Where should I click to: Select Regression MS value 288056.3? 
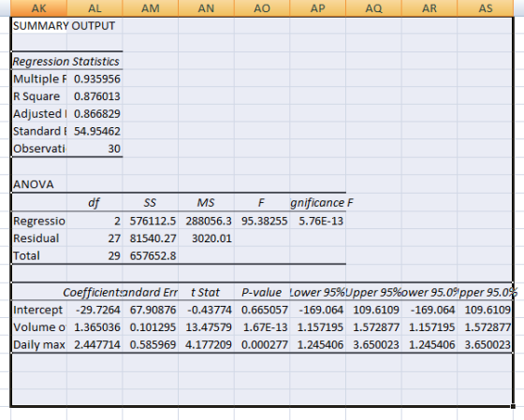pos(206,221)
